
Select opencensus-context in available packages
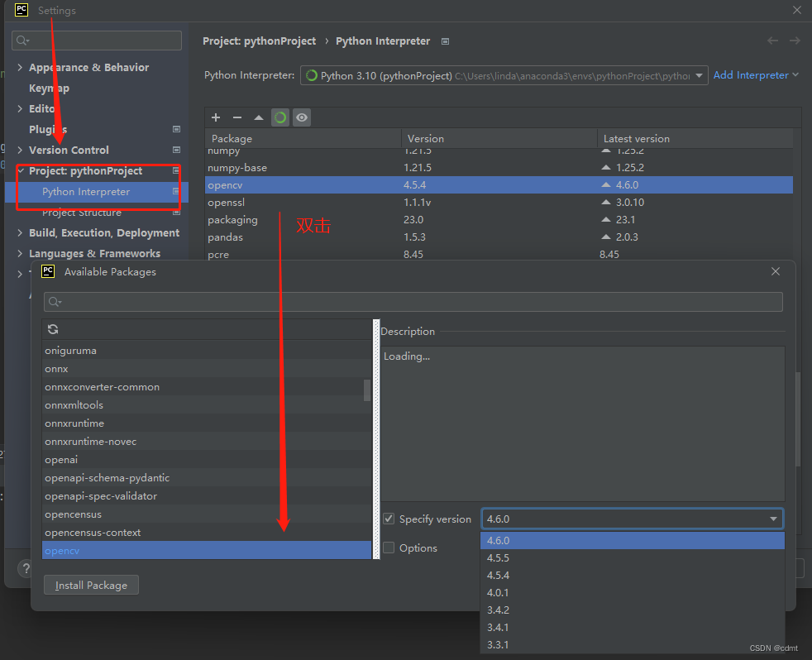207,532
